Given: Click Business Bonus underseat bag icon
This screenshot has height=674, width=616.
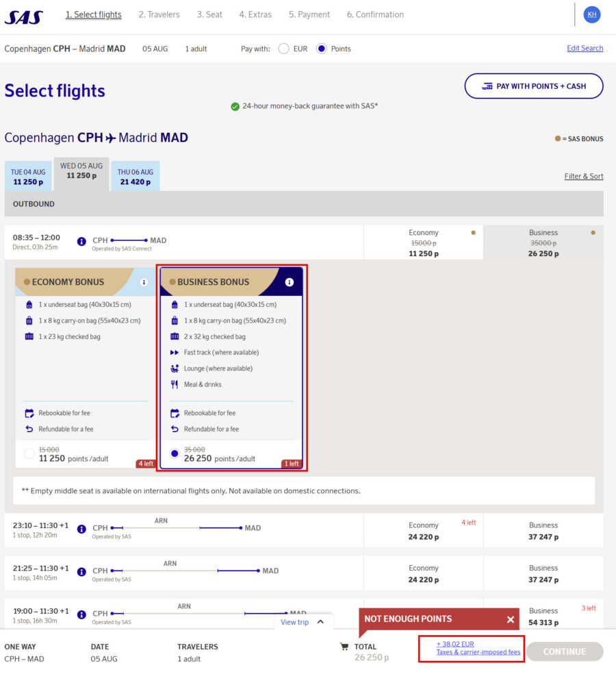Looking at the screenshot, I should tap(175, 305).
